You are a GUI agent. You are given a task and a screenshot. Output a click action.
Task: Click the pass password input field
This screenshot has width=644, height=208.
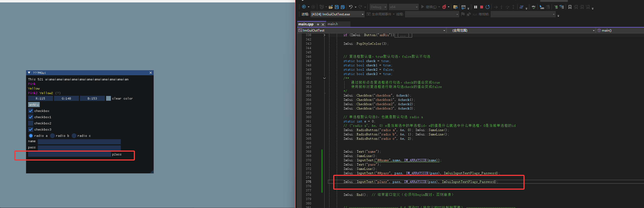(x=79, y=148)
